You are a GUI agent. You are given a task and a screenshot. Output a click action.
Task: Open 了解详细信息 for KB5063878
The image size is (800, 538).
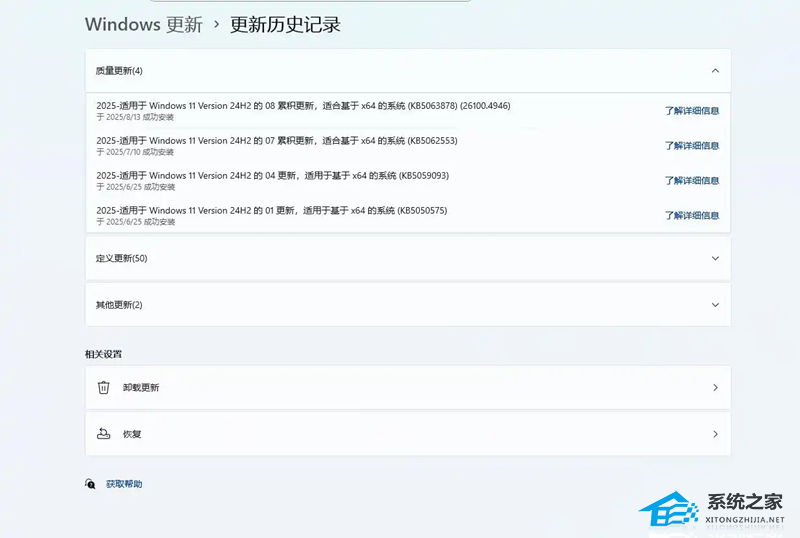coord(692,111)
